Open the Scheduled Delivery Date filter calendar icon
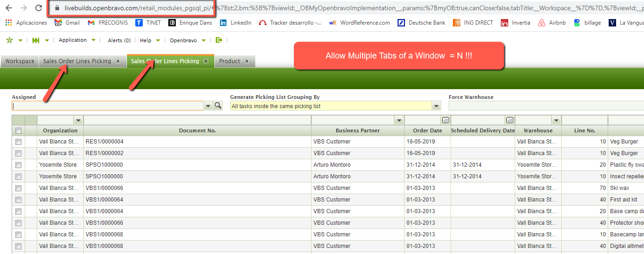The width and height of the screenshot is (644, 254). 510,120
